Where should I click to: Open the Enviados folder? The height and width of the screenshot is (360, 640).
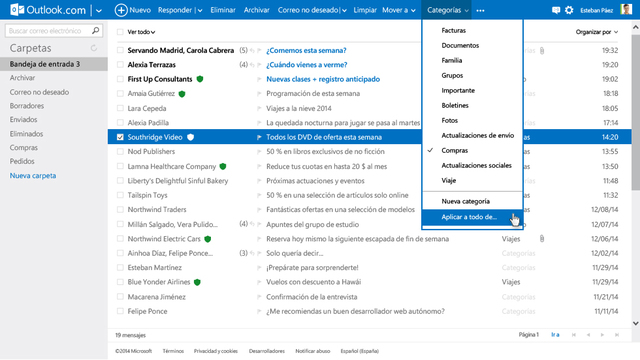pyautogui.click(x=23, y=120)
